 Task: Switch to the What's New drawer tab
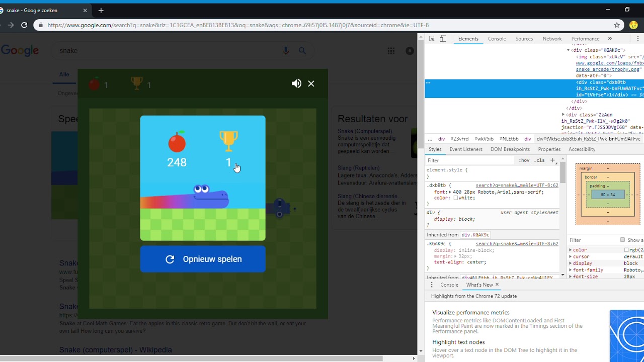pyautogui.click(x=479, y=285)
